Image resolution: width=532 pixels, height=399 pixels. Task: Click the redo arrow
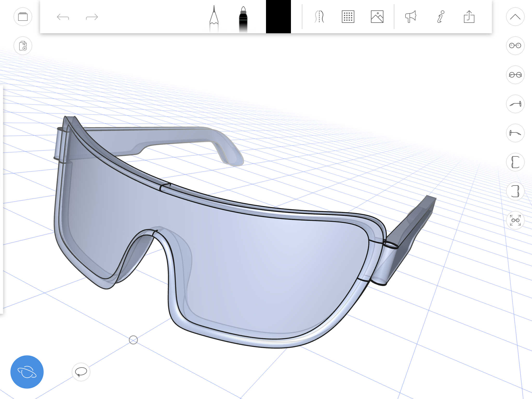(x=92, y=17)
